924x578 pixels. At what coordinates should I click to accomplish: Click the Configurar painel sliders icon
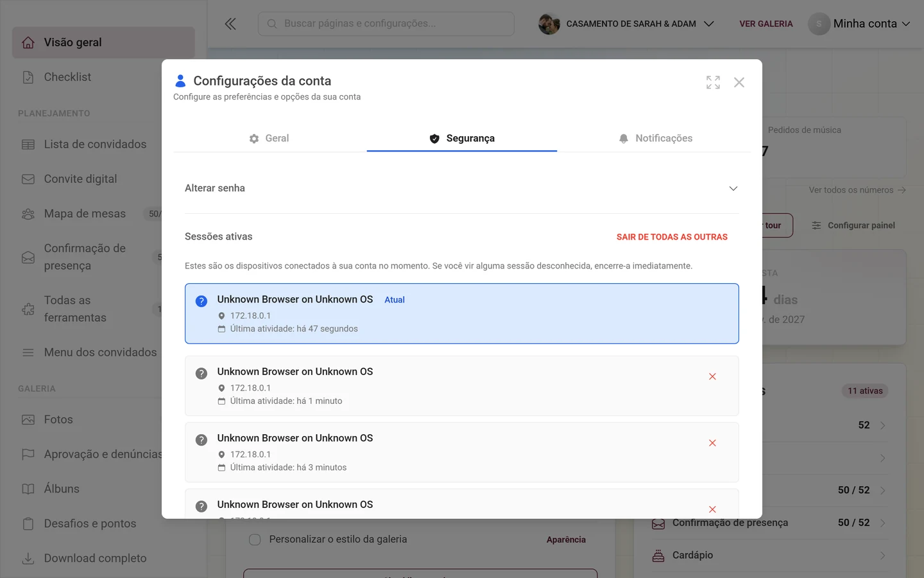click(816, 225)
